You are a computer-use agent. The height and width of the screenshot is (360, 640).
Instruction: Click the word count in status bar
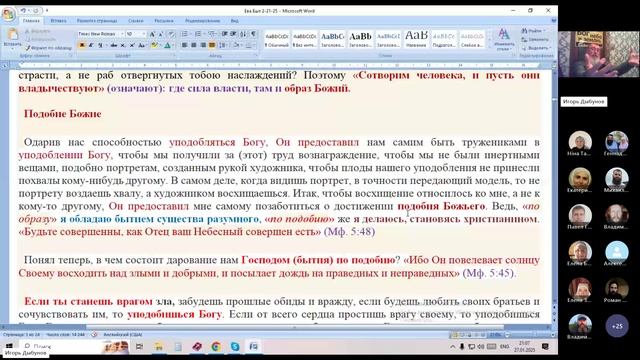(x=65, y=335)
